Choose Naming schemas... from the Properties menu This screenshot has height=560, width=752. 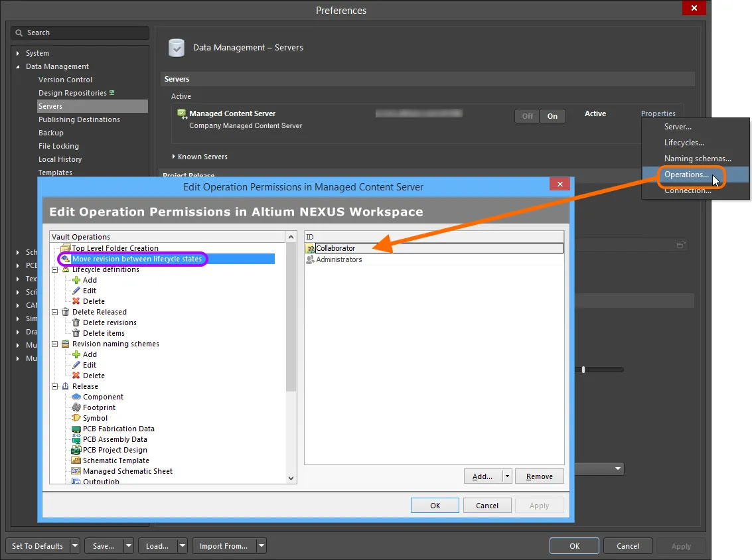696,158
